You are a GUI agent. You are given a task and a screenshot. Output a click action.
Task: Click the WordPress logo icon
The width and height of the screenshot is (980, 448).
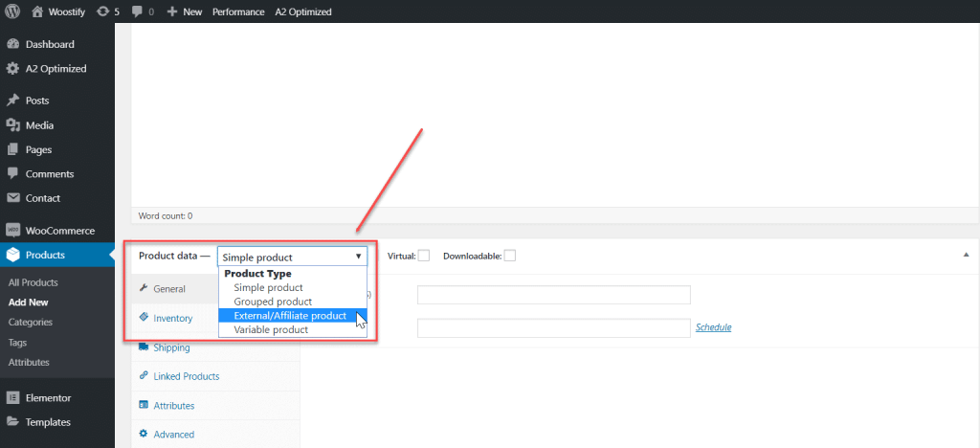click(12, 11)
